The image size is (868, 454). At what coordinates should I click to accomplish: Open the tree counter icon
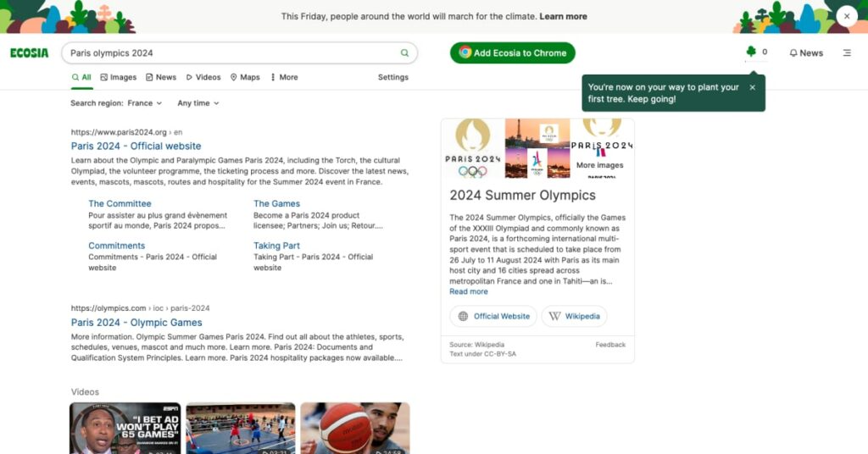point(751,53)
